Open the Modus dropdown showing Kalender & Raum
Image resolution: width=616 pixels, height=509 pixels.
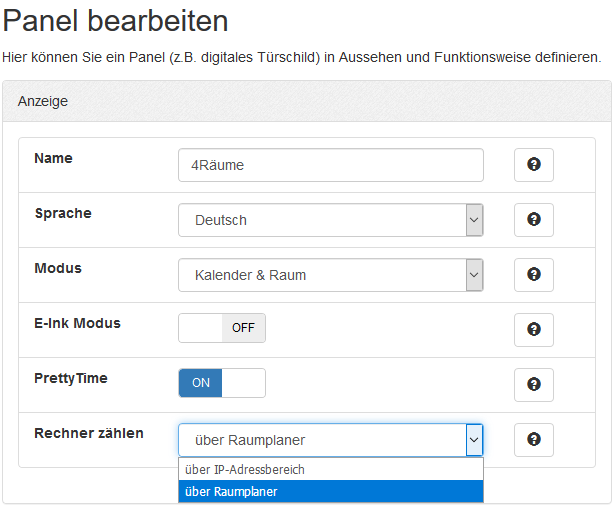tap(330, 275)
